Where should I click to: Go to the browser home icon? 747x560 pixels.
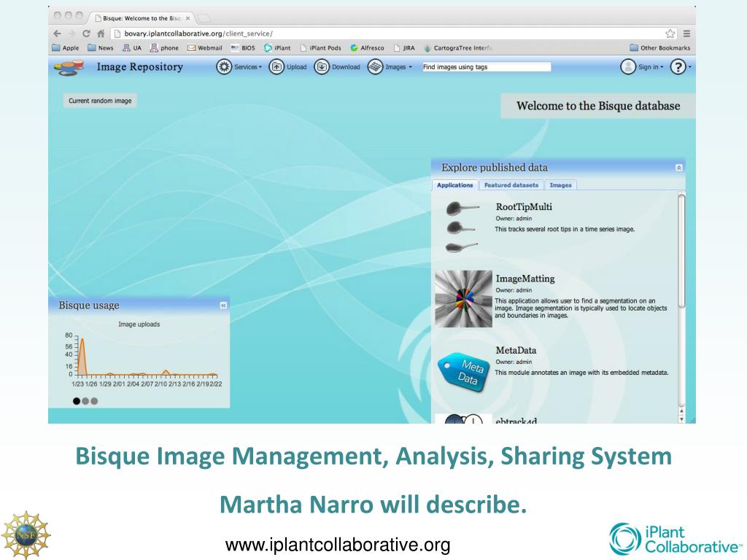(x=101, y=34)
